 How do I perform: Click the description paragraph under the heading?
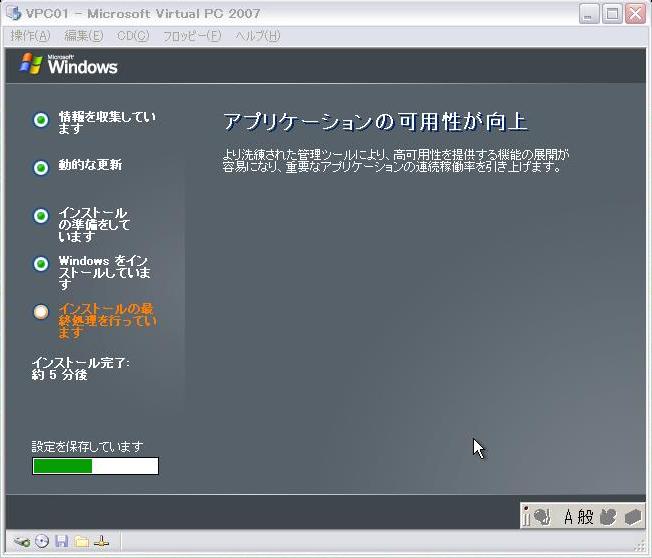[395, 161]
